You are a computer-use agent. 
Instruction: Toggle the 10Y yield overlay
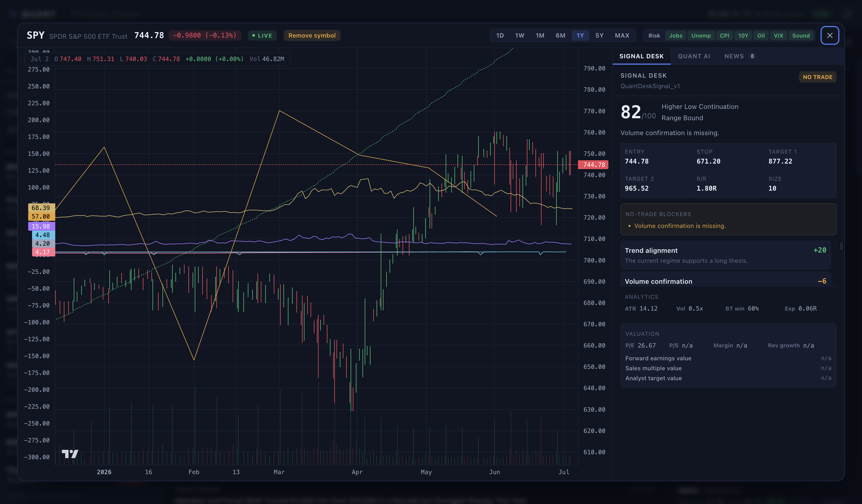[x=743, y=36]
